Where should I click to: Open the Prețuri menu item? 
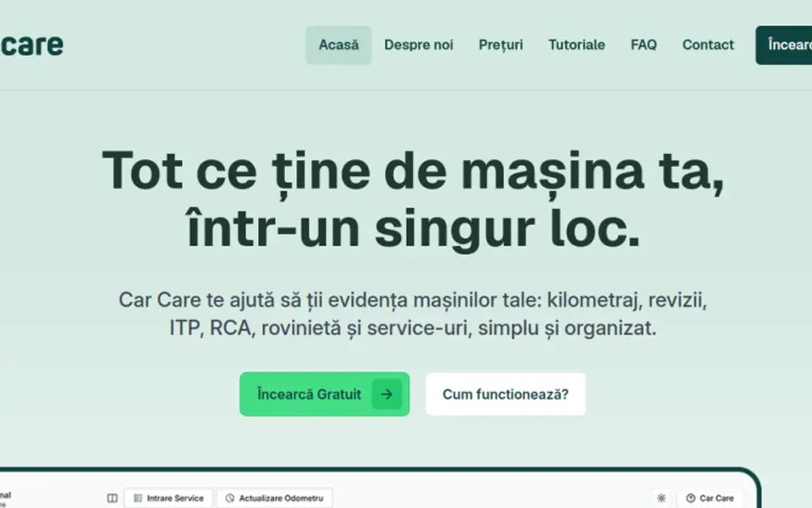(x=501, y=45)
